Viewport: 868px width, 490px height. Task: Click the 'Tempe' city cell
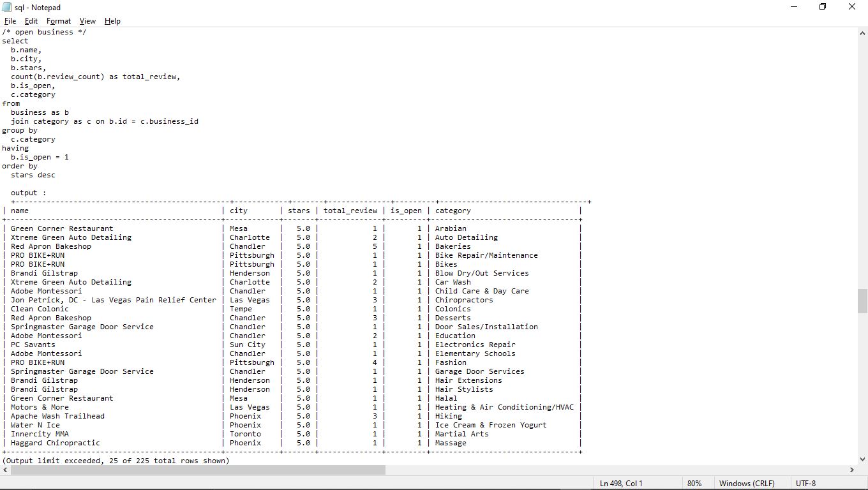point(241,309)
